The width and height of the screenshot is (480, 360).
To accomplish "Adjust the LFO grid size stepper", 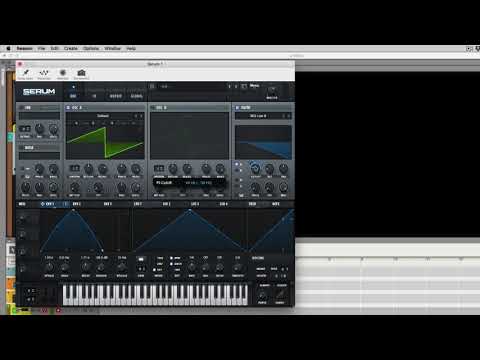I will pyautogui.click(x=141, y=269).
